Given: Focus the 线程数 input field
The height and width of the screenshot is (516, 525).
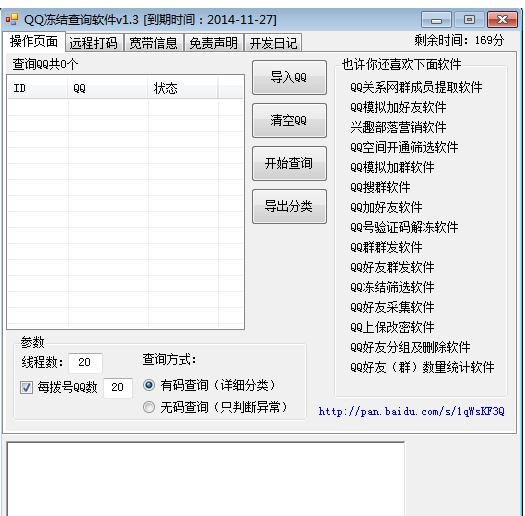Looking at the screenshot, I should click(x=85, y=362).
